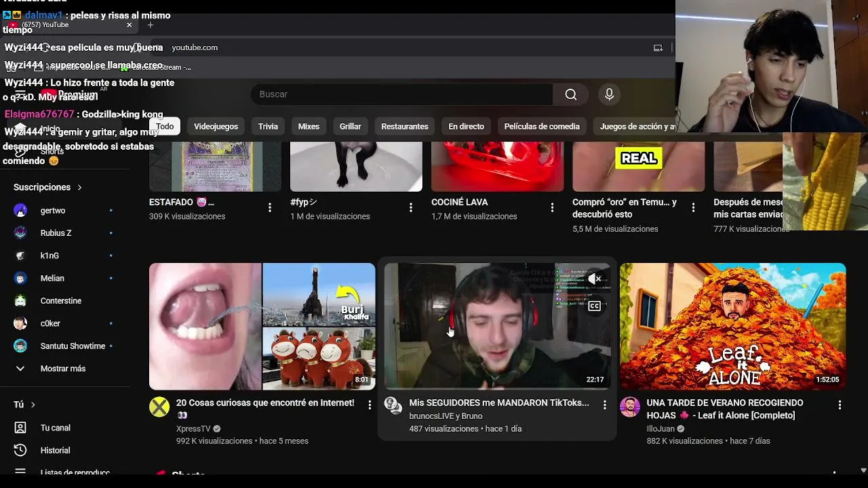Open a new browser tab with the plus icon
This screenshot has height=488, width=868.
(x=151, y=25)
